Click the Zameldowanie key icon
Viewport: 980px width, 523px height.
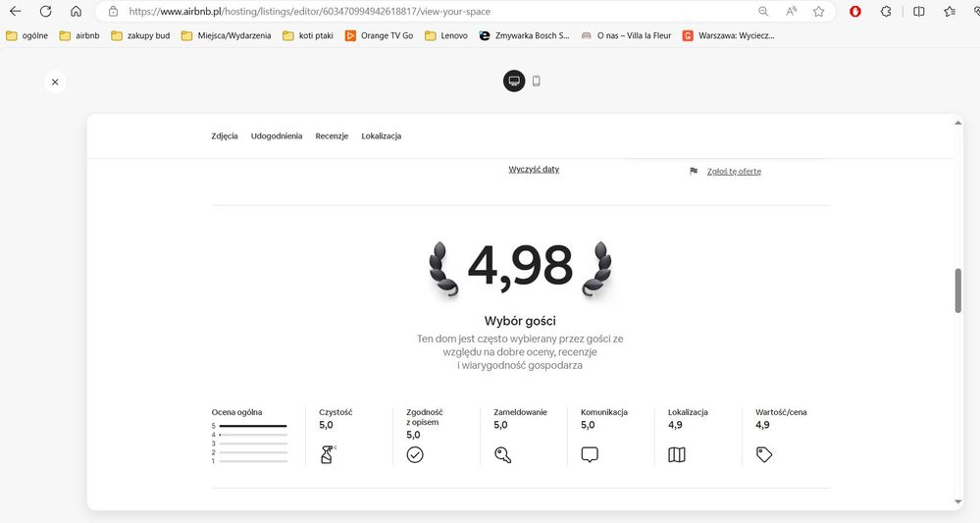tap(502, 454)
